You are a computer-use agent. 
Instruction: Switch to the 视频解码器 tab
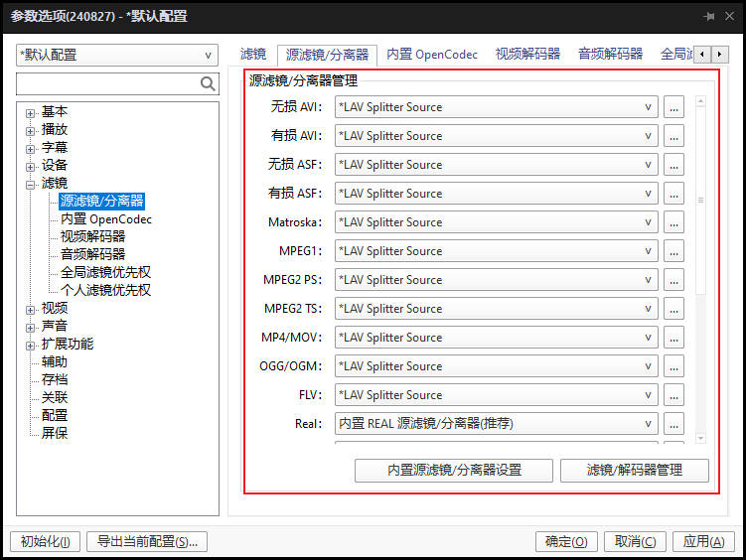click(x=527, y=55)
